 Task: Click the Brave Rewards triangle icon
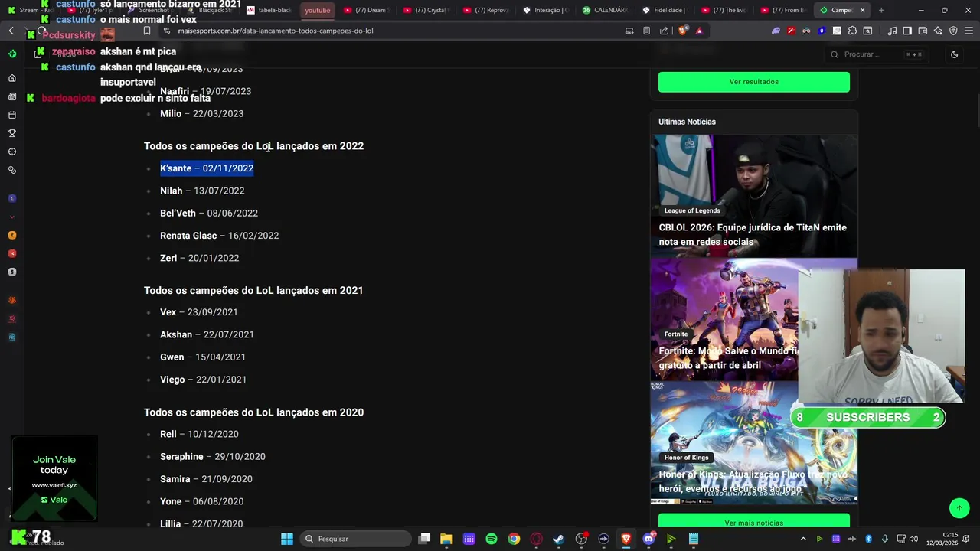(x=699, y=31)
